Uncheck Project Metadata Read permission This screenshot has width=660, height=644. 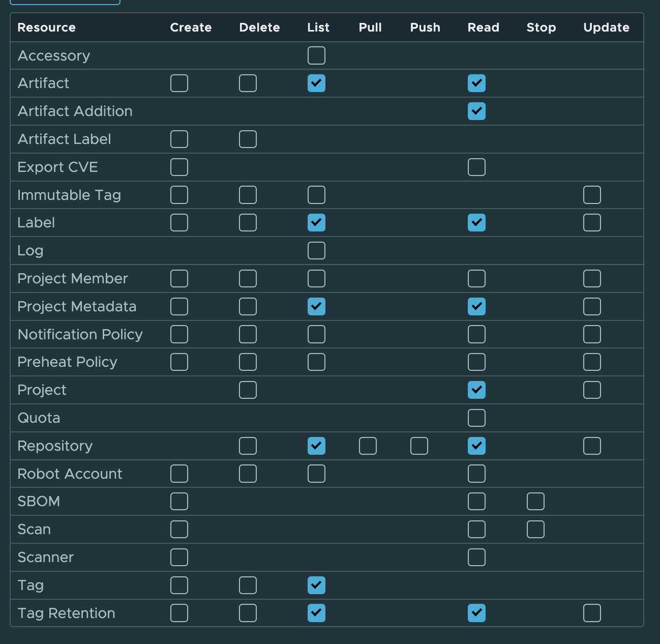(x=476, y=307)
